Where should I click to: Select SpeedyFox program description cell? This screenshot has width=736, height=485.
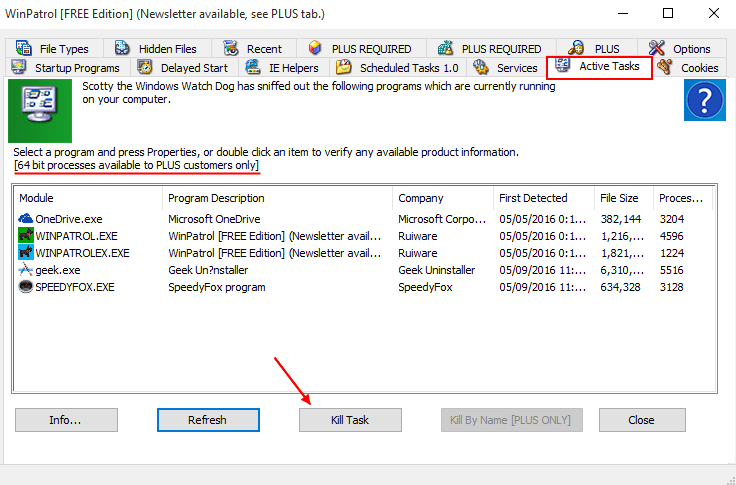point(216,287)
